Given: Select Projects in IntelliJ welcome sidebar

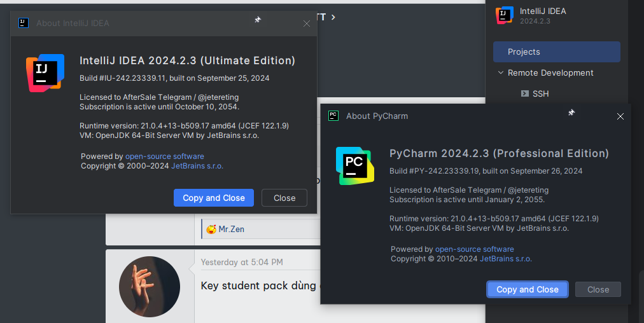Looking at the screenshot, I should (x=557, y=52).
